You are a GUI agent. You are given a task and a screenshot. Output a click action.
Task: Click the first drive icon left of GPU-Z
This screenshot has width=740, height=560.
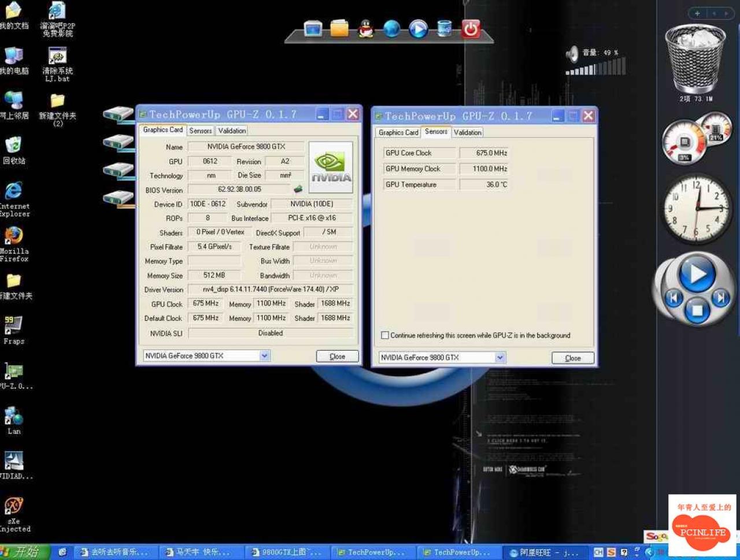(119, 114)
